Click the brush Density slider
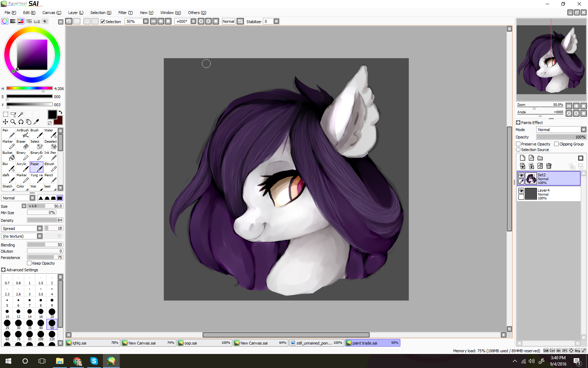 (x=45, y=220)
